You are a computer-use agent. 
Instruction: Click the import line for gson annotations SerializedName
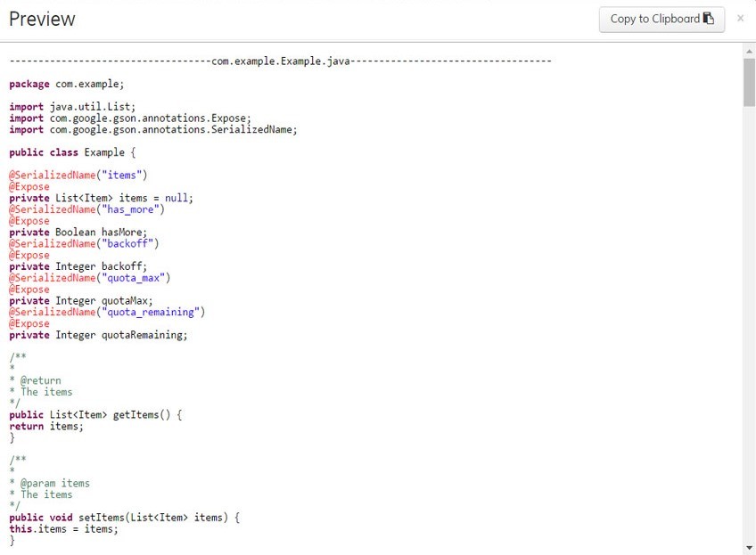pos(153,130)
